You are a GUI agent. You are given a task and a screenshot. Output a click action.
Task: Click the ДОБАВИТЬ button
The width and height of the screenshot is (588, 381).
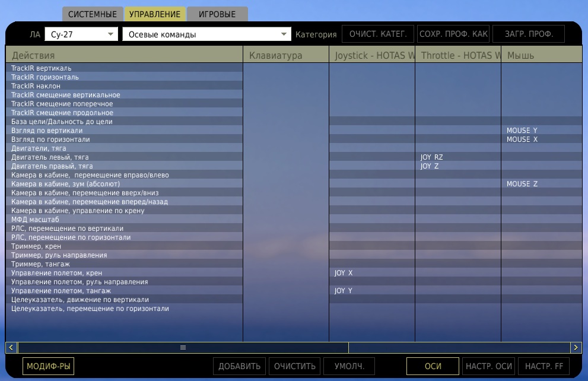239,366
